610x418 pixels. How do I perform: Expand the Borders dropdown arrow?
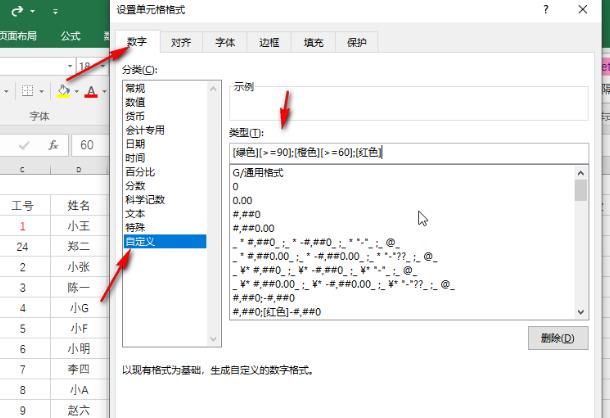coord(42,91)
